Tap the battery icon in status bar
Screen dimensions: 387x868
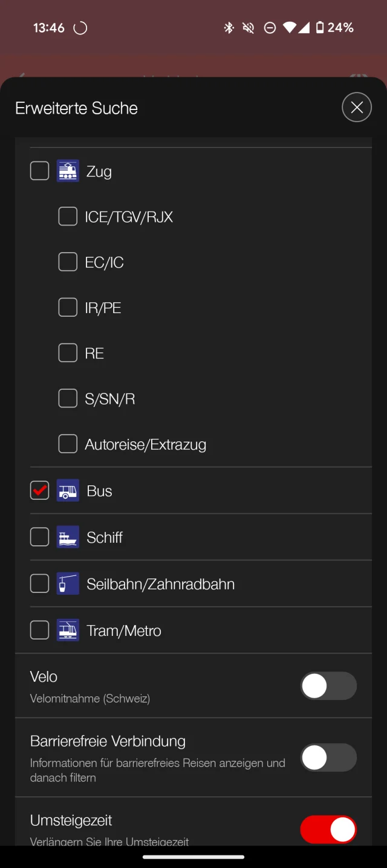tap(320, 28)
